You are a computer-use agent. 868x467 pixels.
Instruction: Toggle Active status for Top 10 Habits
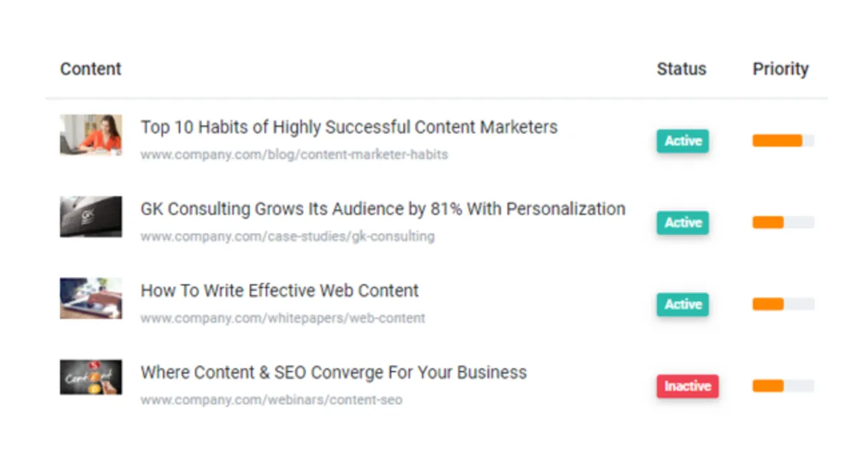(x=683, y=141)
